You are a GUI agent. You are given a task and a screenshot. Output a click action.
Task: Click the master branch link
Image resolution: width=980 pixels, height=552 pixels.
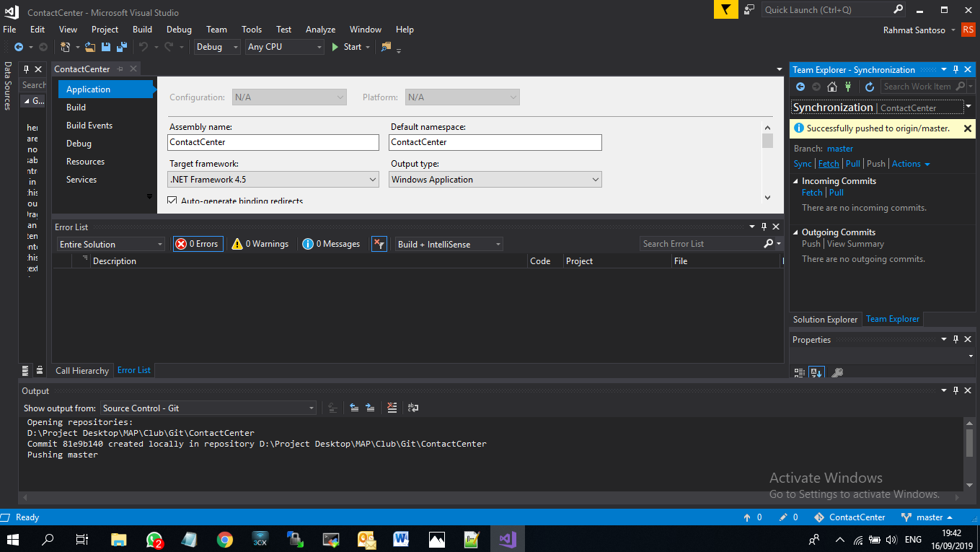pyautogui.click(x=840, y=149)
